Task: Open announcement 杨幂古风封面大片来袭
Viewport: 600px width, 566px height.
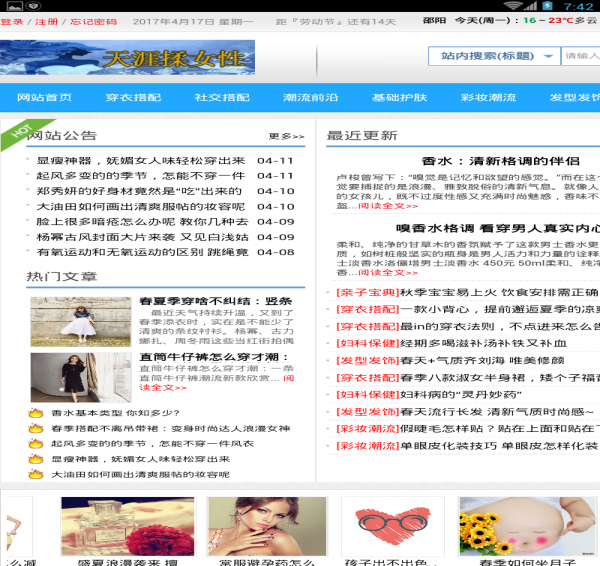Action: coord(142,237)
